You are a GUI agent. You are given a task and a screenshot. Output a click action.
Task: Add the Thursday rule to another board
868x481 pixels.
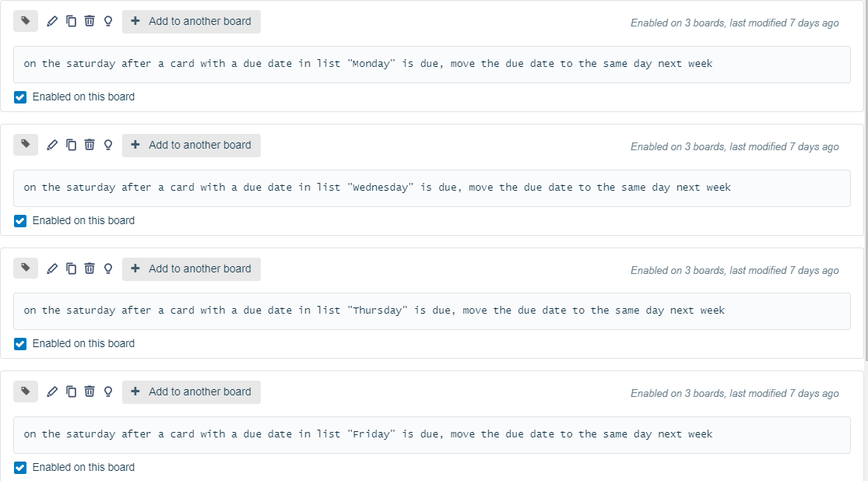pos(191,269)
